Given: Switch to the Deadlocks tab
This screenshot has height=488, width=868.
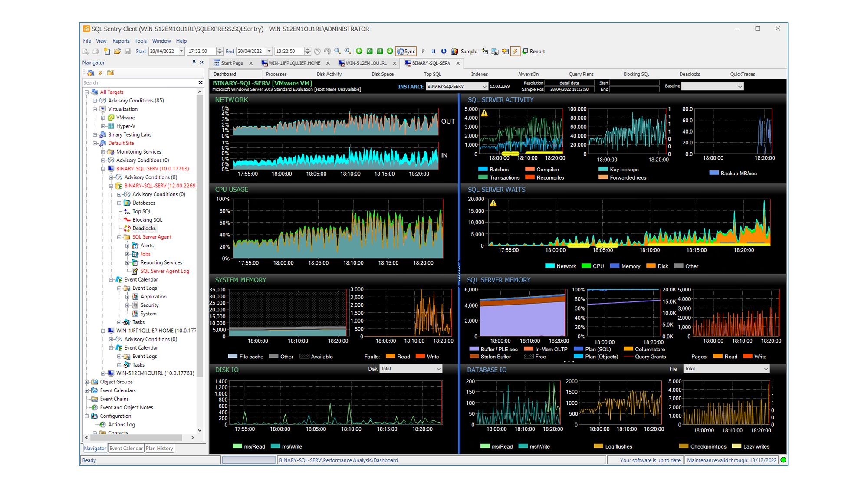Looking at the screenshot, I should pyautogui.click(x=690, y=74).
